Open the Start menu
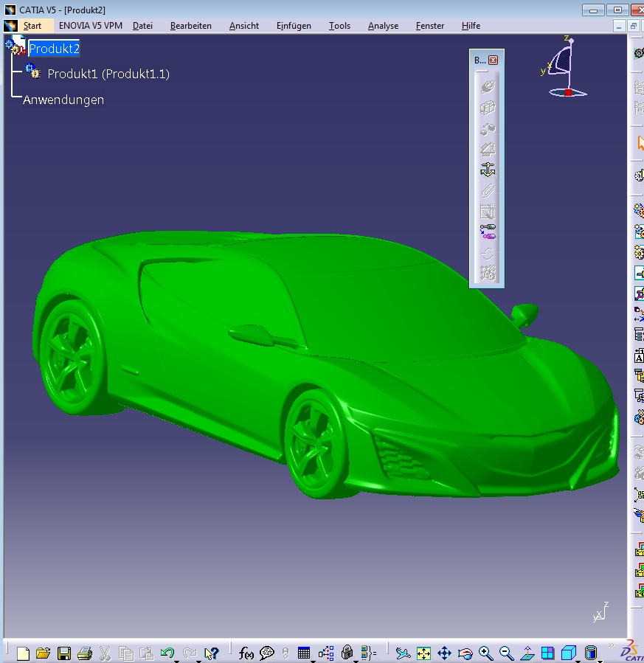 [x=32, y=26]
